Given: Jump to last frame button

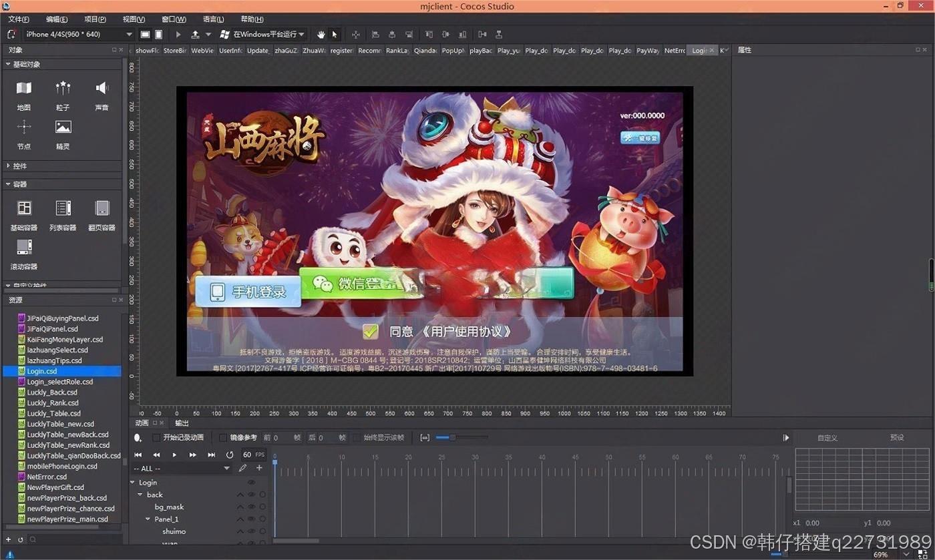Looking at the screenshot, I should tap(211, 455).
